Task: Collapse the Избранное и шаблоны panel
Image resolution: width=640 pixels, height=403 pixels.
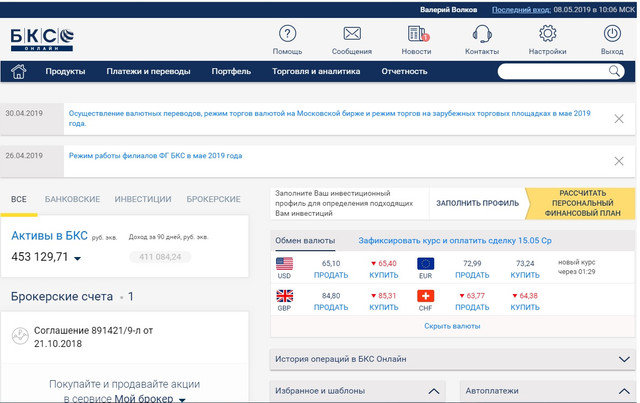Action: pyautogui.click(x=434, y=391)
